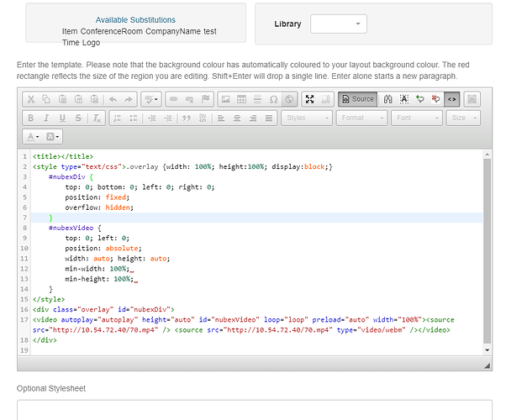Insert the CompanyName substitution

pos(173,31)
